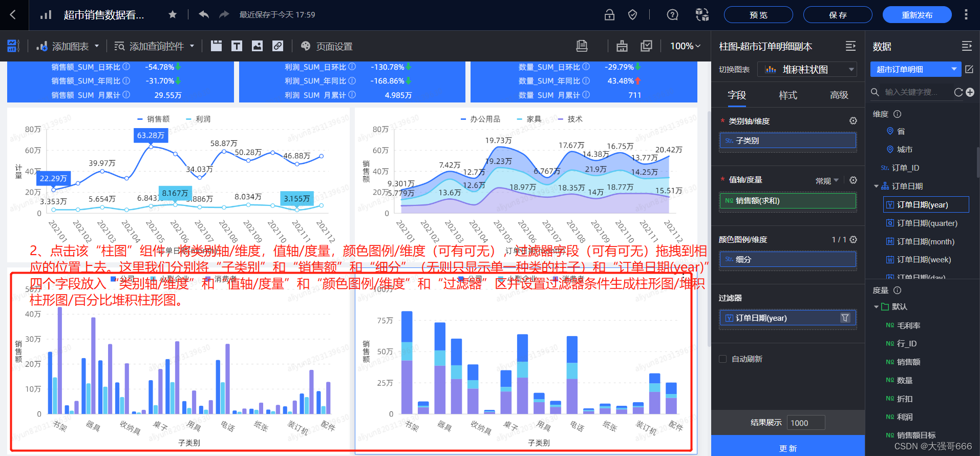Click the 重新发布 republish button
980x456 pixels.
(x=917, y=15)
